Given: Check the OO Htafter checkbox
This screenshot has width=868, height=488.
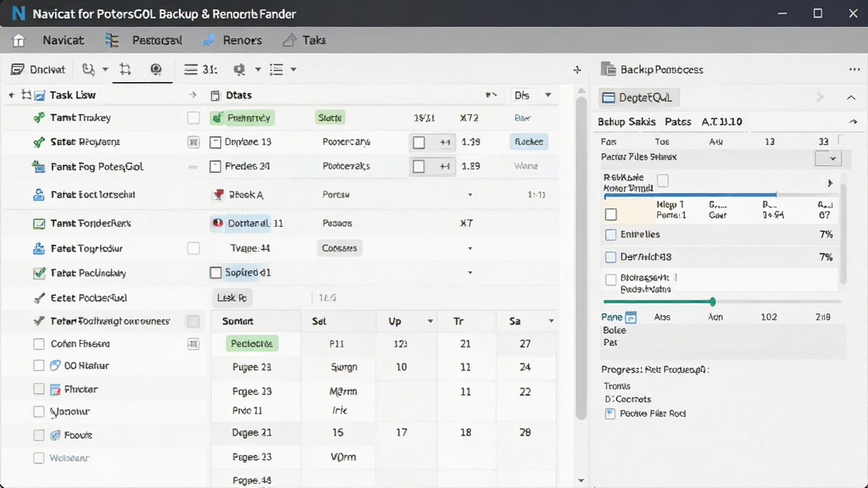Looking at the screenshot, I should coord(39,366).
